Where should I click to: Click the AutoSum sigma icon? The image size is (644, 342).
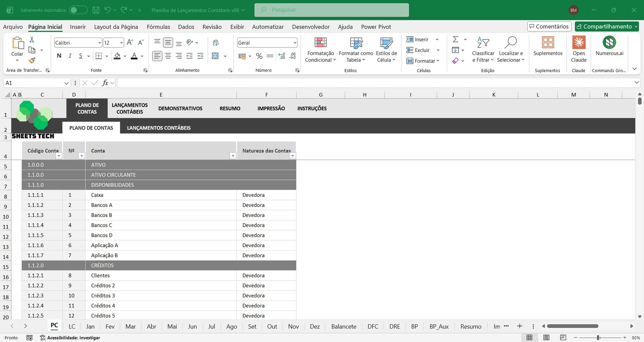pos(456,39)
